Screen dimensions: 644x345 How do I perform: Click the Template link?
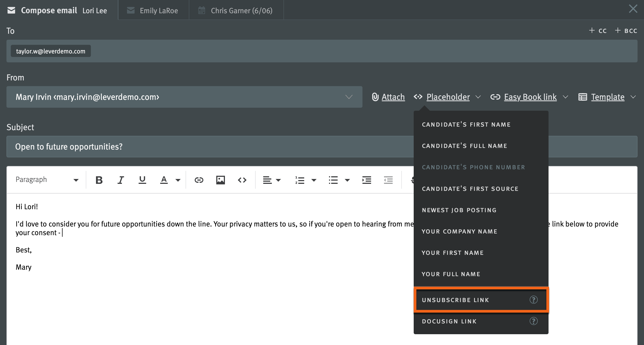608,97
